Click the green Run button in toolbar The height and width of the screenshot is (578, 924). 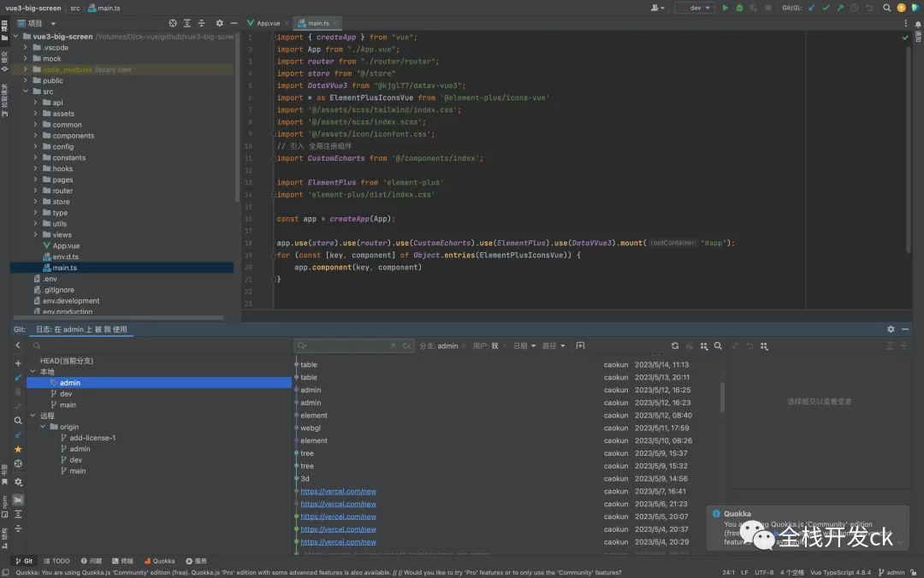tap(726, 8)
